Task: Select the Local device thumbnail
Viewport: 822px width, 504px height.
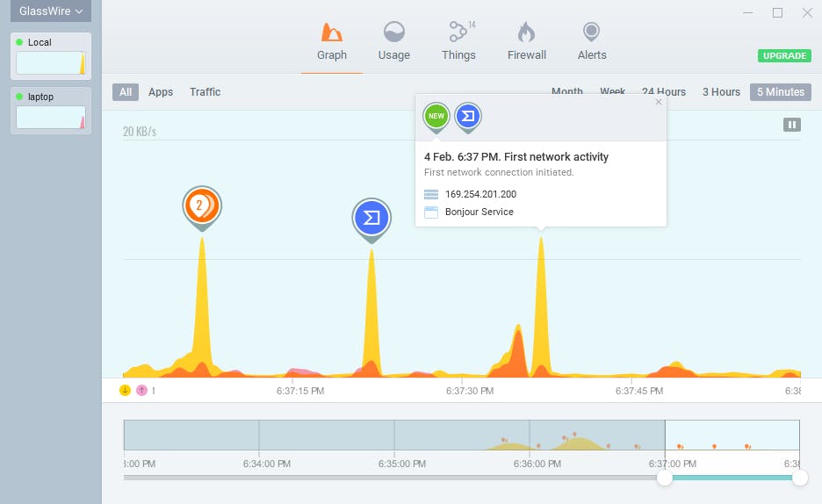Action: pyautogui.click(x=51, y=56)
